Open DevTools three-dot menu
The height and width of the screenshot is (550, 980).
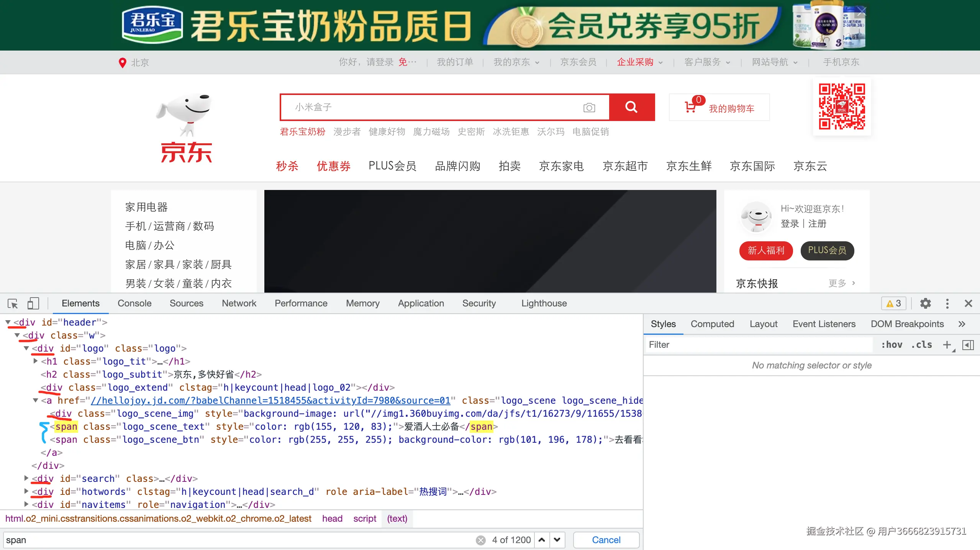(947, 304)
